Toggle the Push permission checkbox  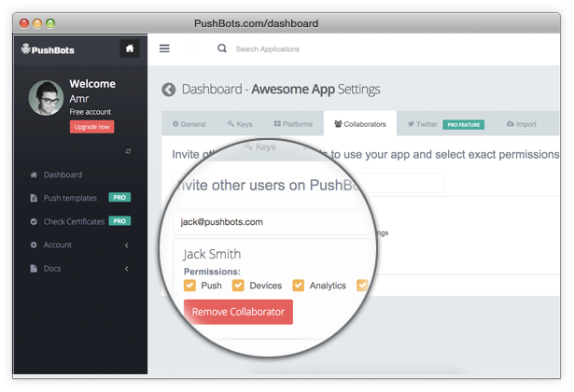pos(189,285)
